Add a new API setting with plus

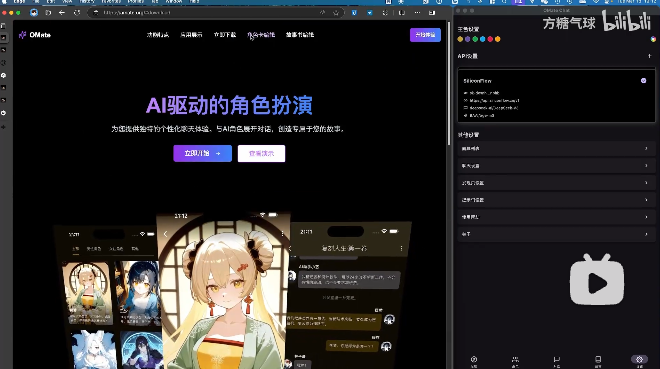[649, 56]
